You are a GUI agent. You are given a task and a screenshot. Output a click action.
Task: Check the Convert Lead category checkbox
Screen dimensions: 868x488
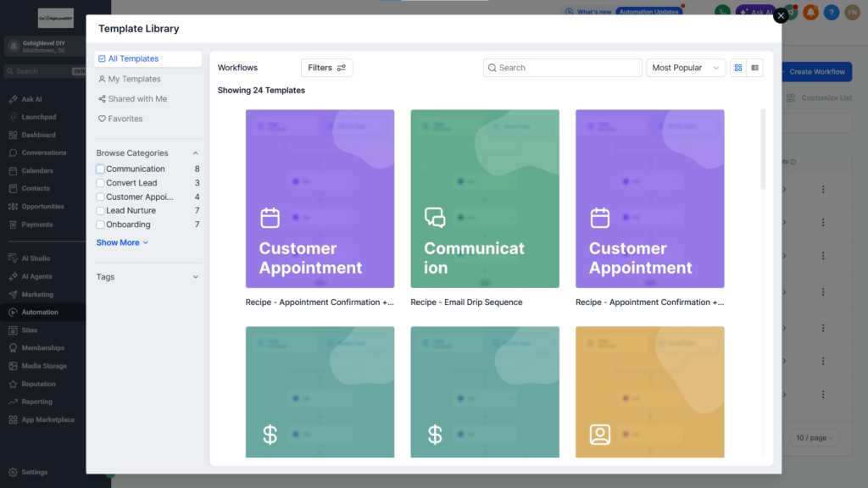100,183
